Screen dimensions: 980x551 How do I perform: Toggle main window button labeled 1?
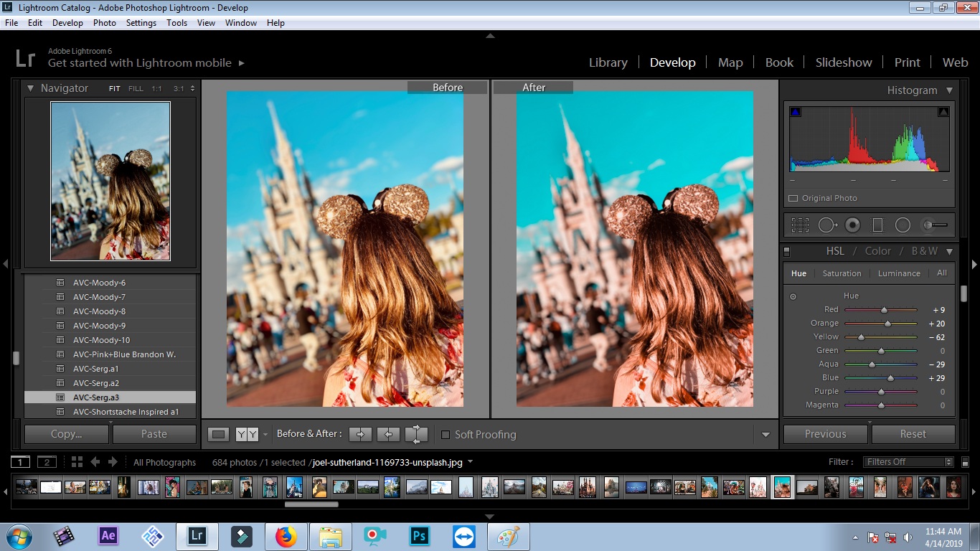coord(21,462)
